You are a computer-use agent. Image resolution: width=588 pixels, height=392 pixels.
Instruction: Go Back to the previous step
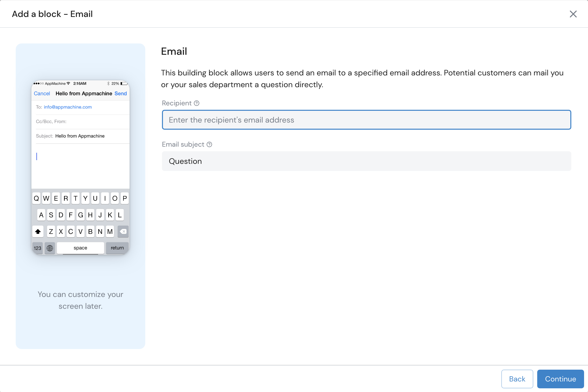click(x=517, y=379)
